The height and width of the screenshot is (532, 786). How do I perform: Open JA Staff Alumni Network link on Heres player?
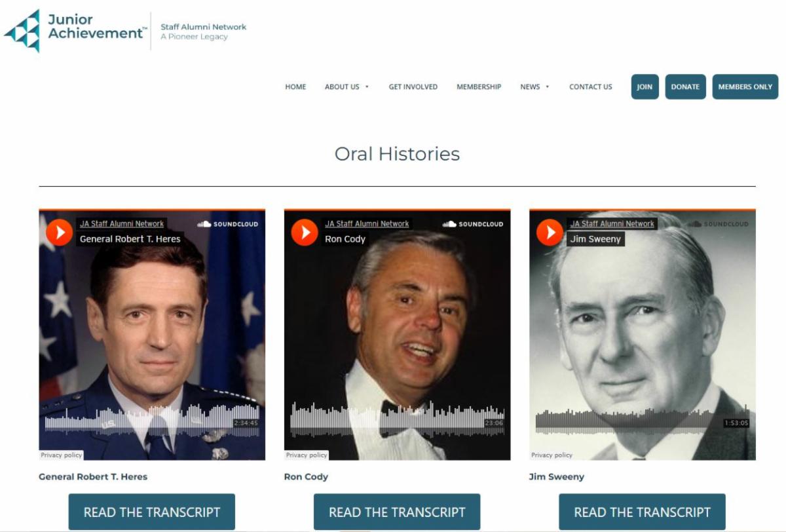(x=122, y=224)
